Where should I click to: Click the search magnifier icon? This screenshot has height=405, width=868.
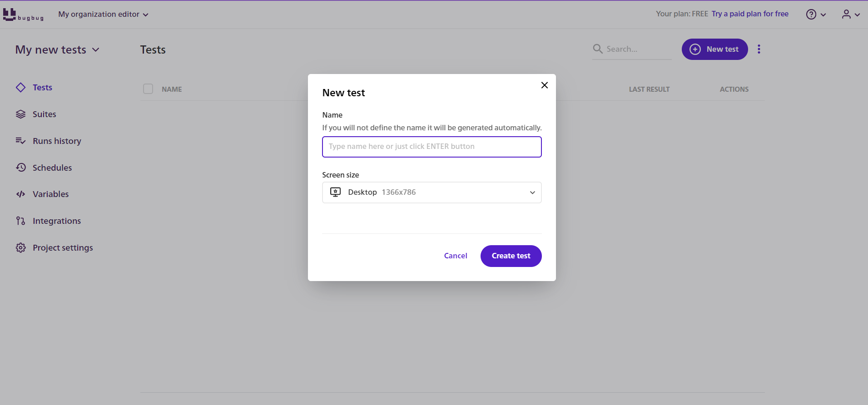598,49
